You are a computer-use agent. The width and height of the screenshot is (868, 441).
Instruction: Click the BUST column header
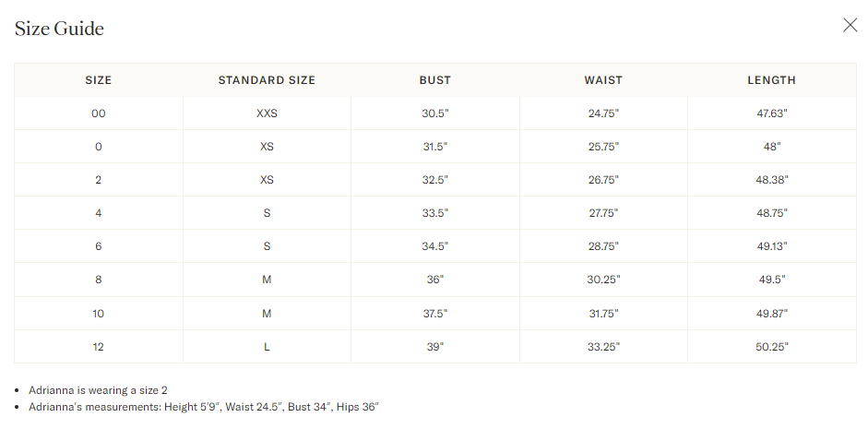click(435, 80)
